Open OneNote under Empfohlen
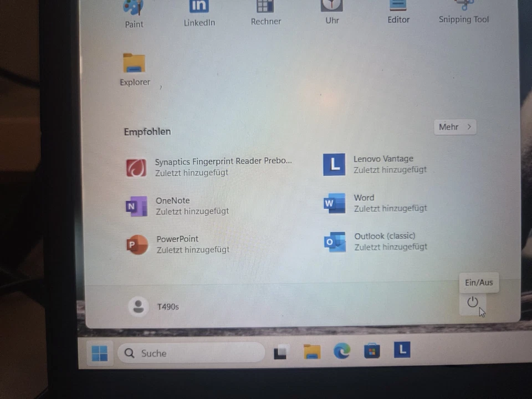The image size is (532, 399). click(x=177, y=206)
